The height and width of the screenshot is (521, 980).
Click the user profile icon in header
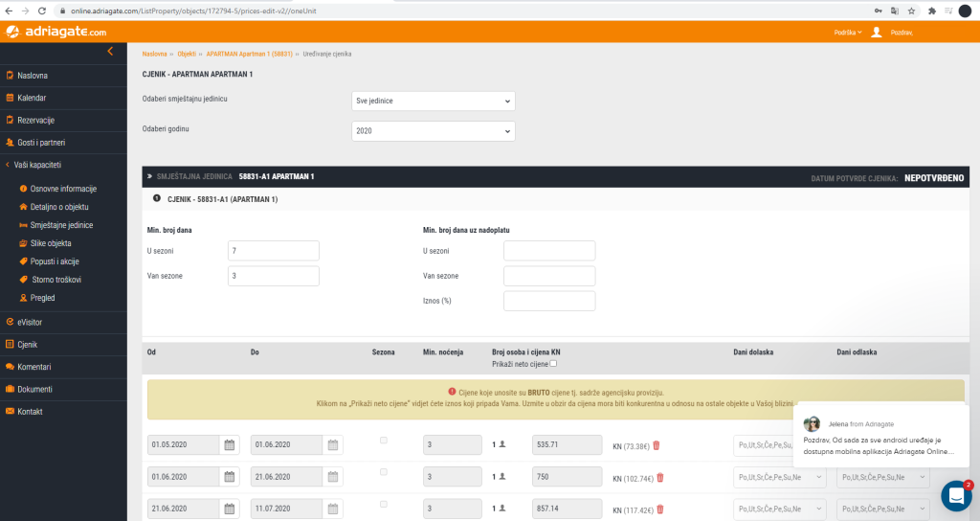coord(877,33)
